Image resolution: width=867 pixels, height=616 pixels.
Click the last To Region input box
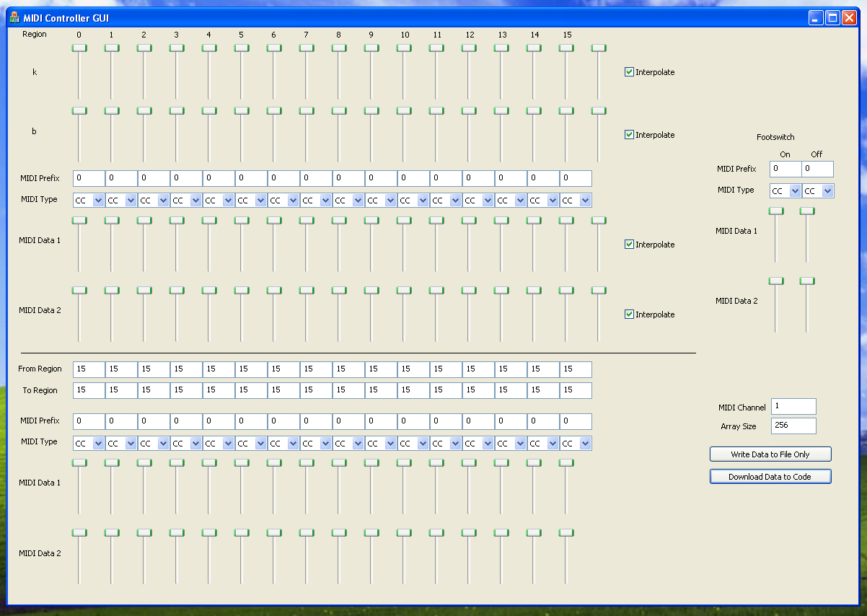point(576,390)
